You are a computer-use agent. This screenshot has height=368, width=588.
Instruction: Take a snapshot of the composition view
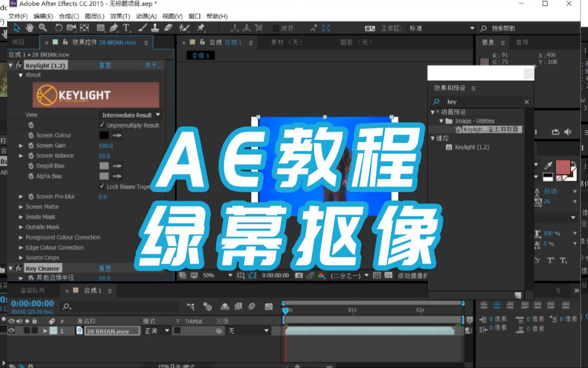click(x=298, y=275)
